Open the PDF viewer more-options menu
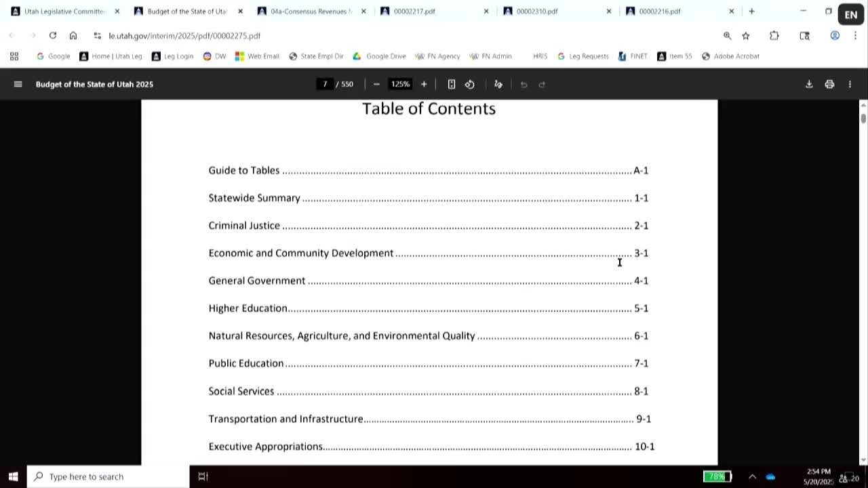The width and height of the screenshot is (868, 488). [x=849, y=84]
